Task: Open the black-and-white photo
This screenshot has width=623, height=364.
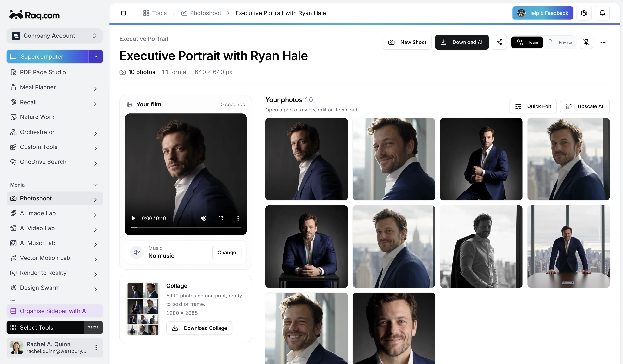Action: coord(481,246)
